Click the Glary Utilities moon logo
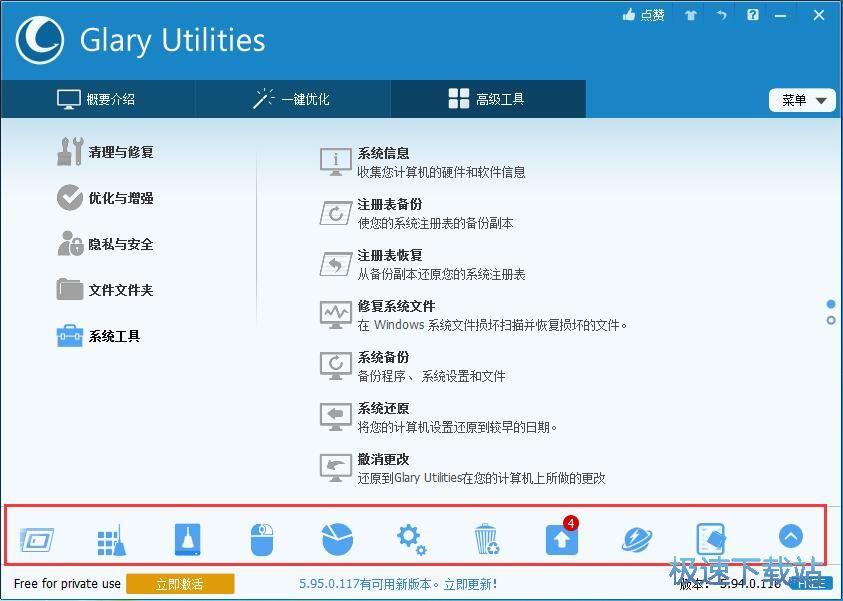Viewport: 843px width, 601px height. pos(40,40)
